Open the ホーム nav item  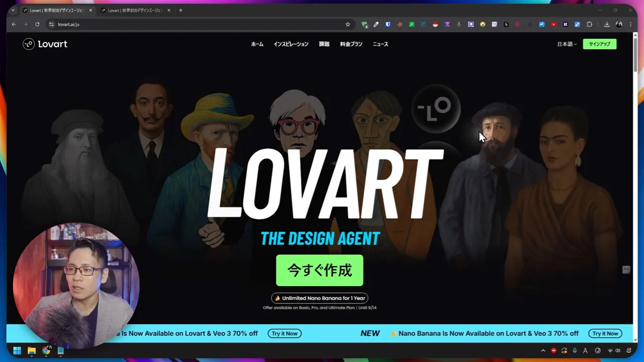click(x=257, y=44)
